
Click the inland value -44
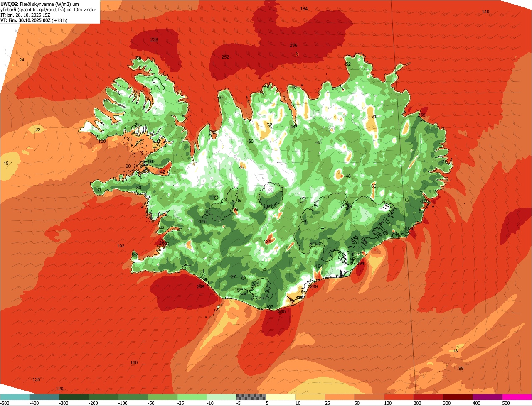[293, 127]
